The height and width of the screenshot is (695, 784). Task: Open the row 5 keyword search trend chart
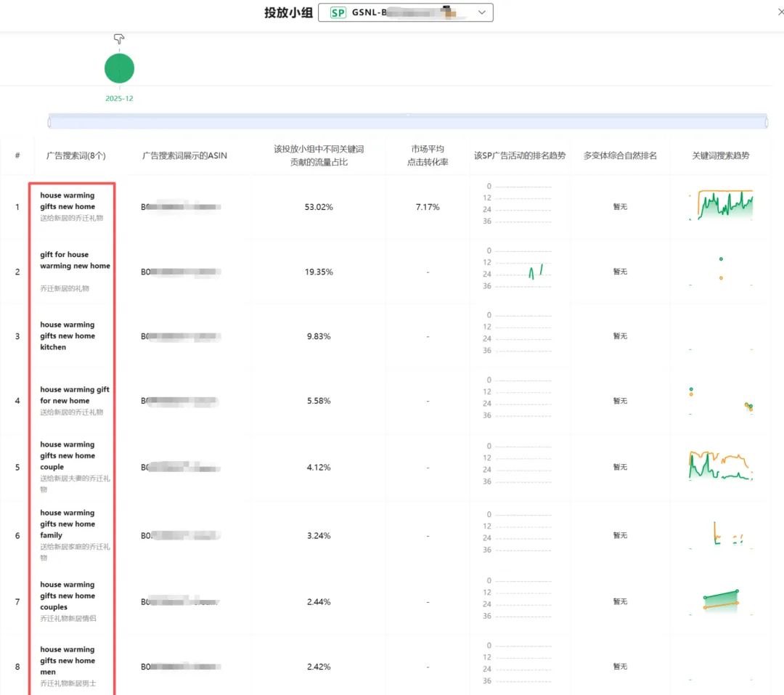tap(720, 465)
